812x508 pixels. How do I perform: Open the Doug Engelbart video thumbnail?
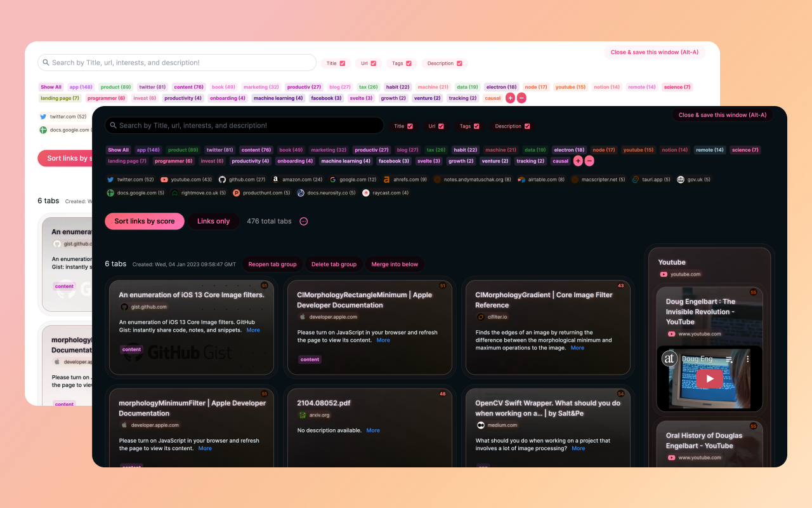(x=710, y=378)
